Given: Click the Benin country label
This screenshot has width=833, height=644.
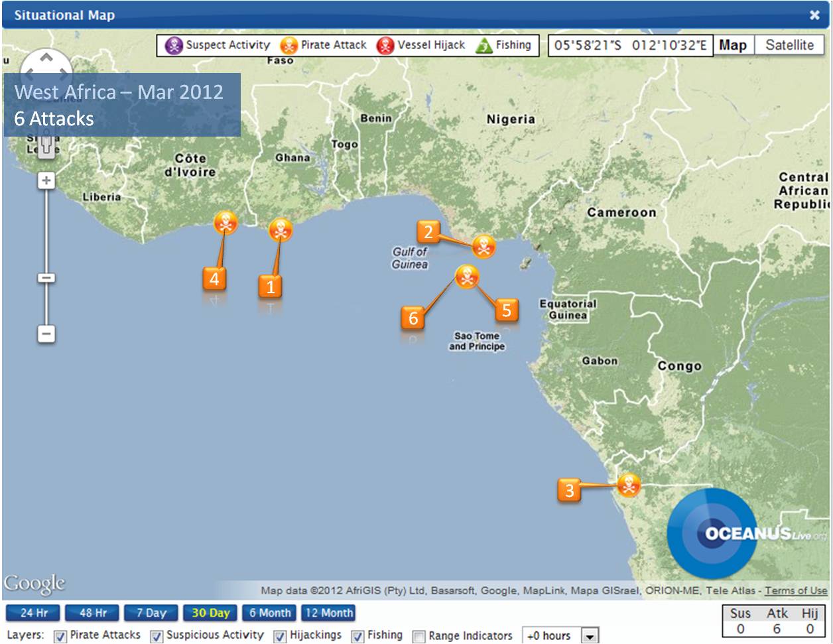Looking at the screenshot, I should coord(376,118).
